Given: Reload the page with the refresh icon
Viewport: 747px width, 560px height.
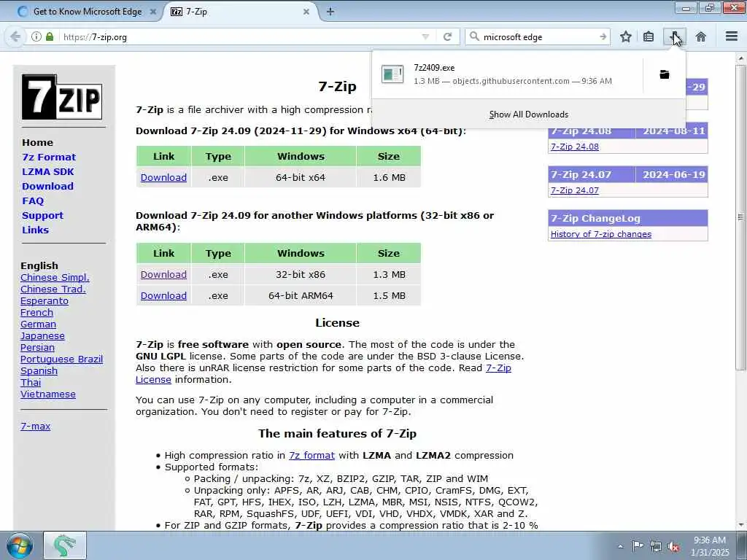Looking at the screenshot, I should coord(447,36).
